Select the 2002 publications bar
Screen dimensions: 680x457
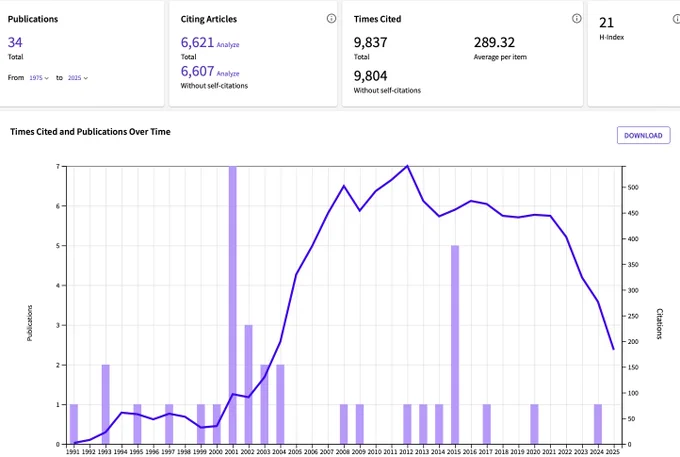click(x=248, y=385)
